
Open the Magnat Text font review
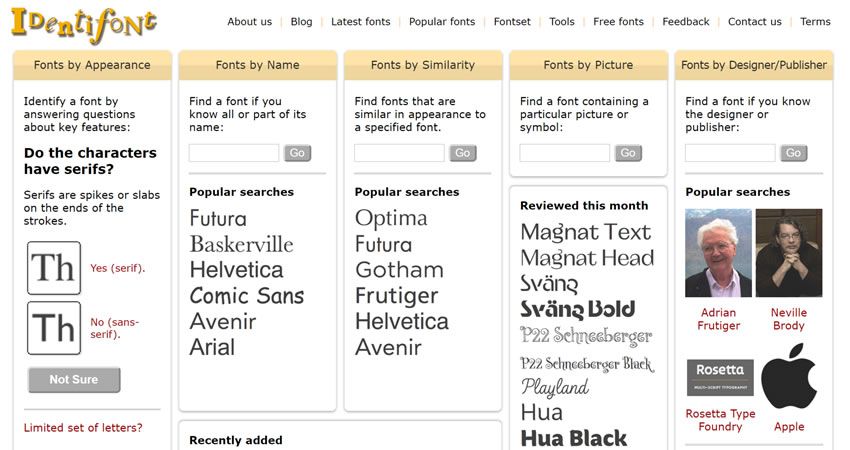[x=585, y=232]
